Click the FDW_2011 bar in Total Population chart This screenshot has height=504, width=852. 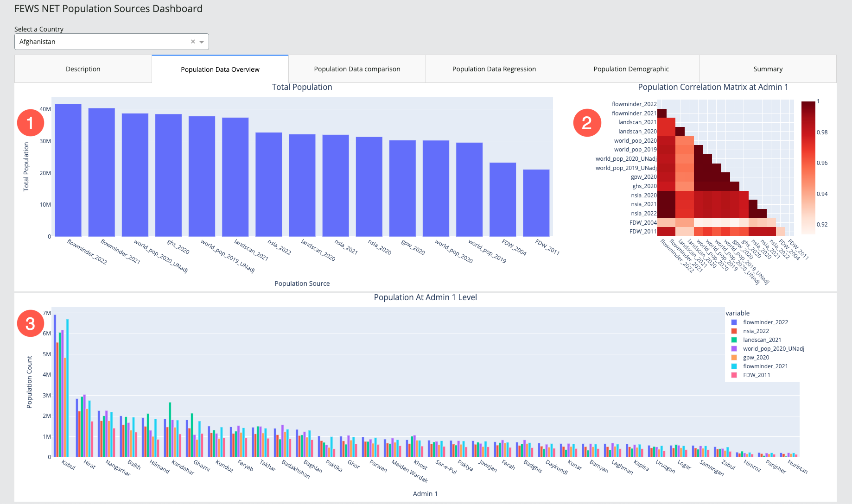[x=536, y=203]
